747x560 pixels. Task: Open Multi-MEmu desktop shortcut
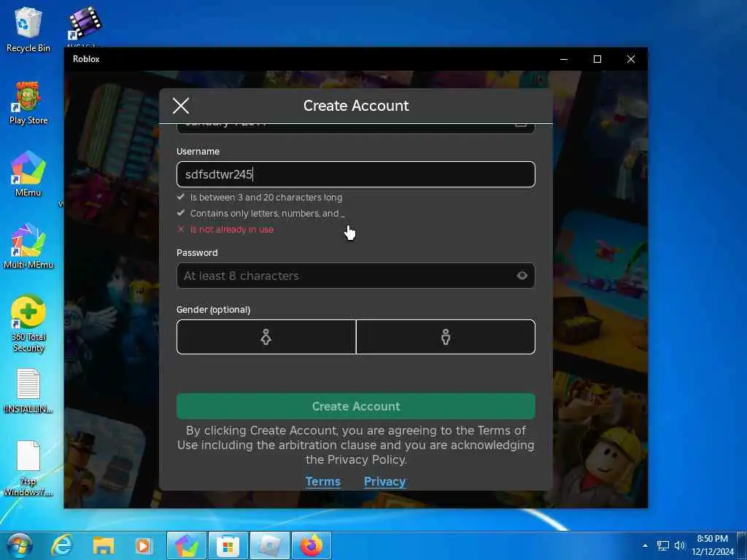(28, 246)
